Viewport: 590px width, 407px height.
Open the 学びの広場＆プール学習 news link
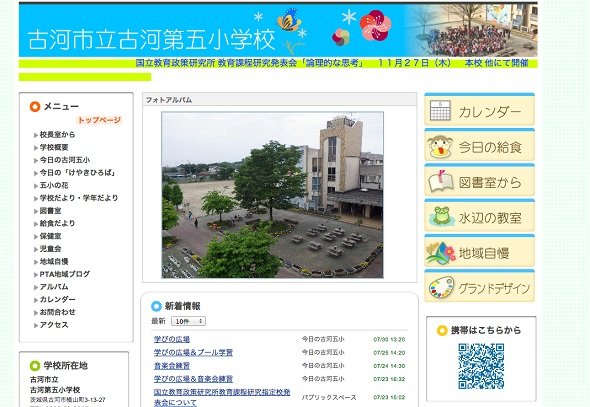(193, 352)
